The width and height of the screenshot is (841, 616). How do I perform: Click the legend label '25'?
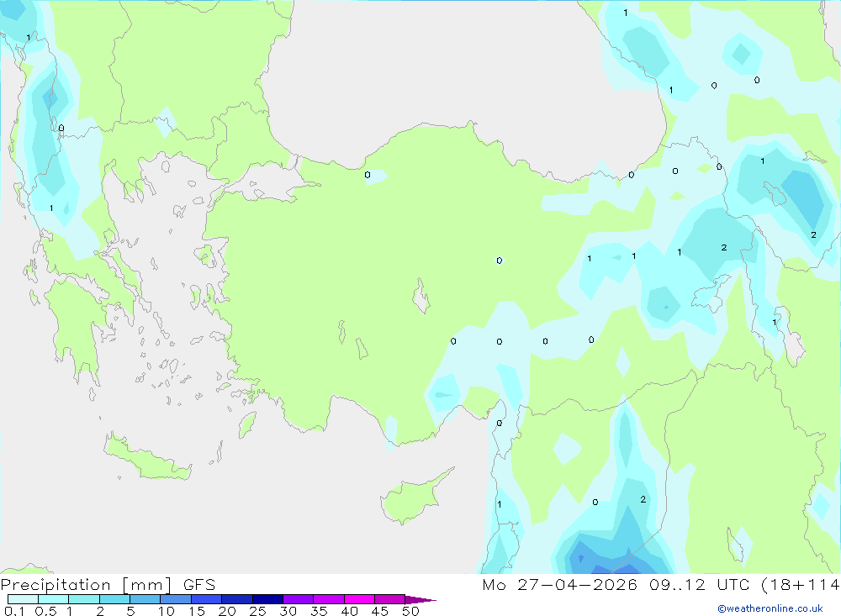[x=258, y=611]
